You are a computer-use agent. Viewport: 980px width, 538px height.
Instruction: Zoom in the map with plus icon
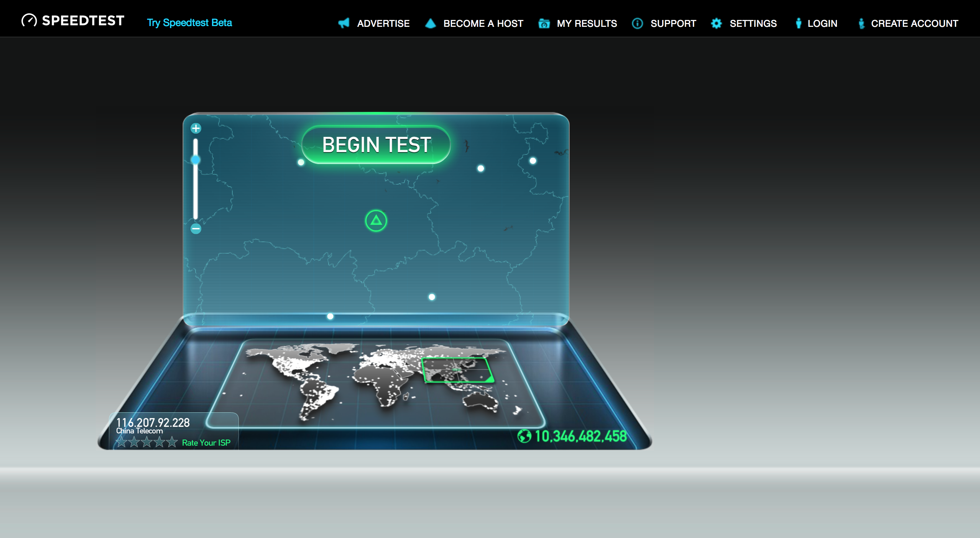(196, 128)
